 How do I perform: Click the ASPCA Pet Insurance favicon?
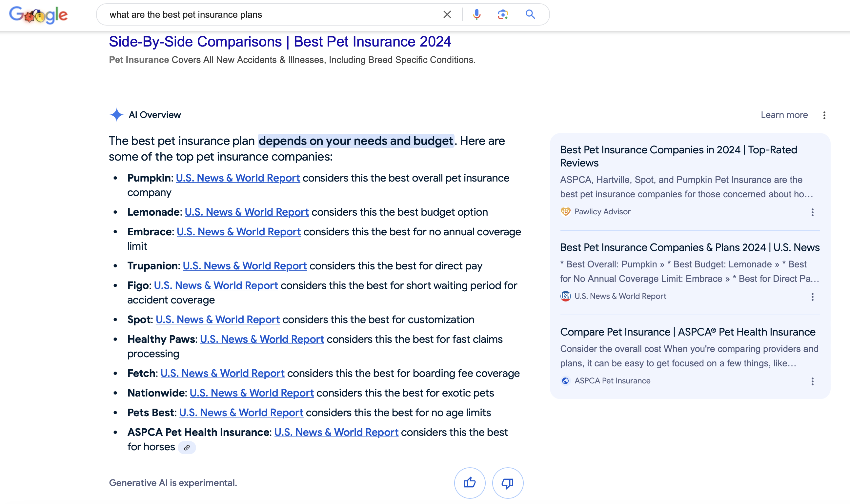coord(565,380)
